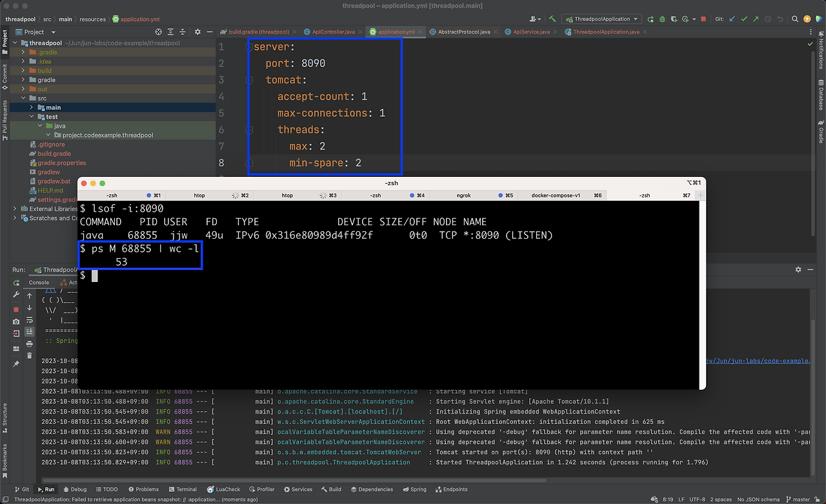The height and width of the screenshot is (504, 826).
Task: Click the Git commit checkmark icon
Action: point(744,19)
